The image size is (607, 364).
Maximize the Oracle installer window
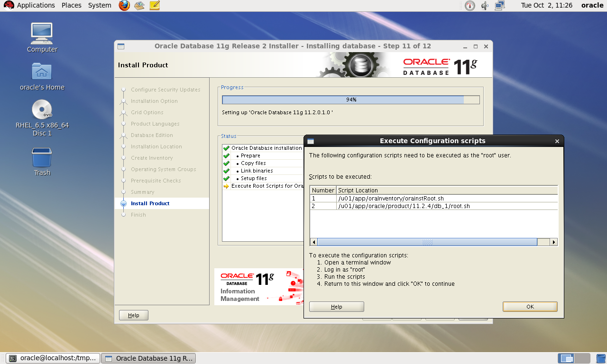pos(476,46)
